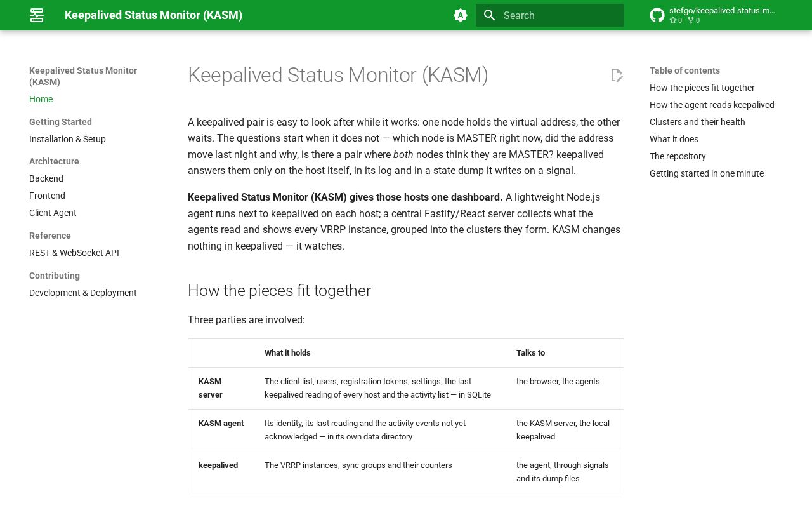Click the 'Contributing' sidebar section label
Viewport: 812px width, 508px height.
(55, 276)
